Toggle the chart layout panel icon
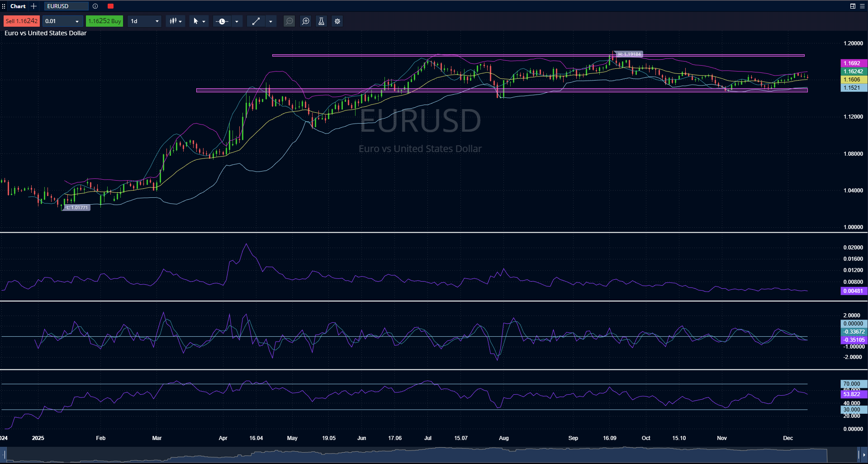868x464 pixels. pyautogui.click(x=852, y=6)
